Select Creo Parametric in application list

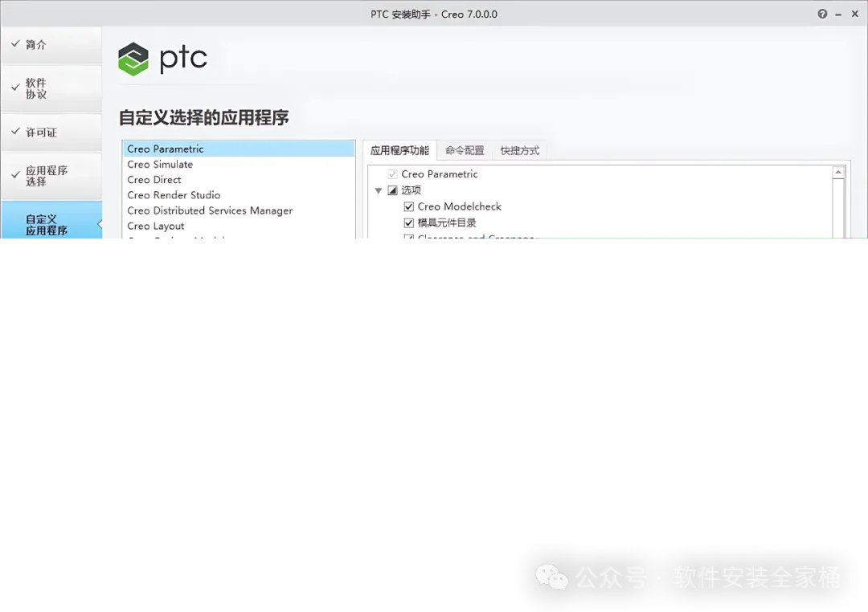coord(238,149)
